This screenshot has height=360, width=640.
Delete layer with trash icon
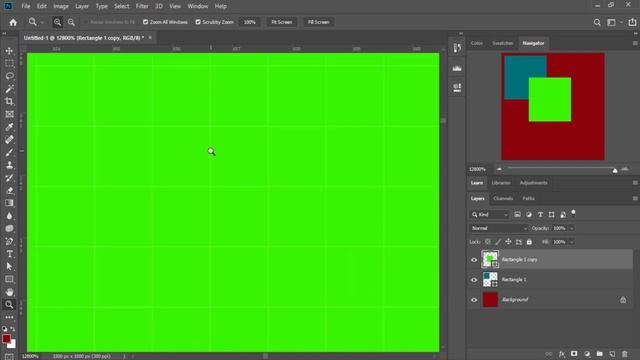(624, 354)
